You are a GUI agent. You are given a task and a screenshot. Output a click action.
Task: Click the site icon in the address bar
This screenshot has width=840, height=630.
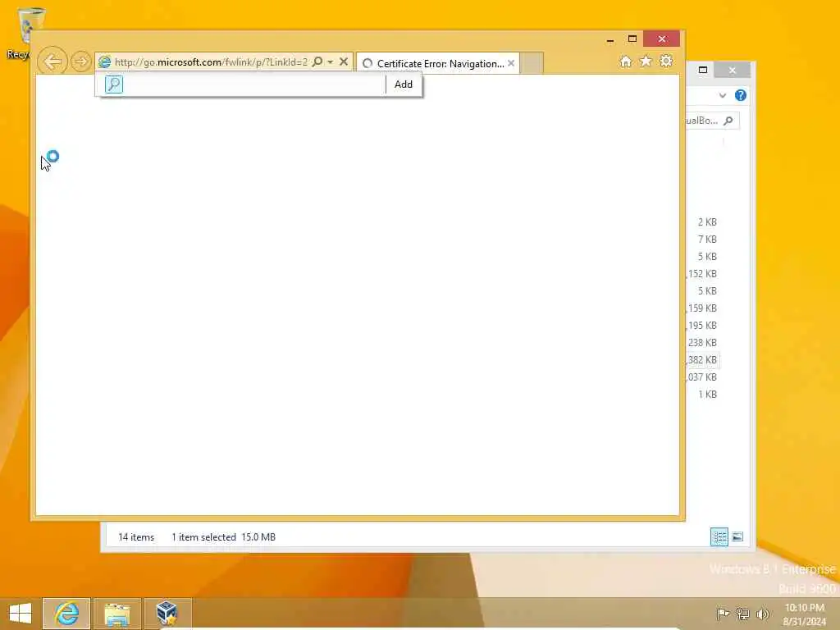pyautogui.click(x=105, y=62)
